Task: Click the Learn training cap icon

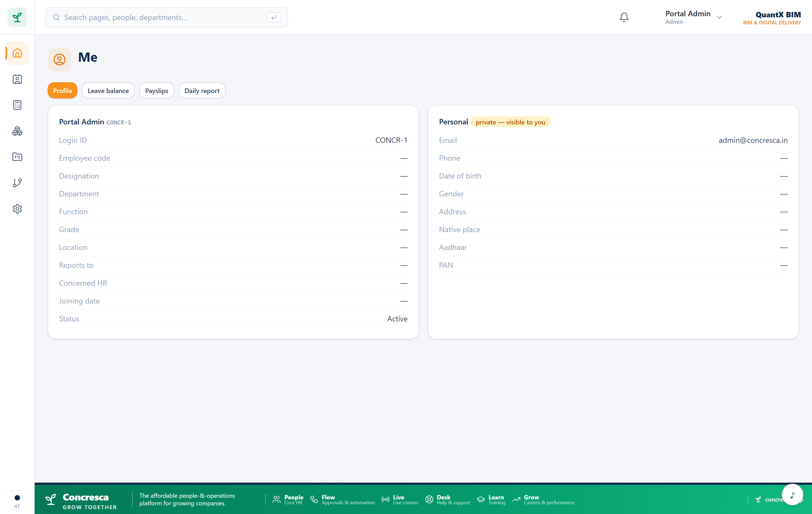Action: [x=481, y=499]
